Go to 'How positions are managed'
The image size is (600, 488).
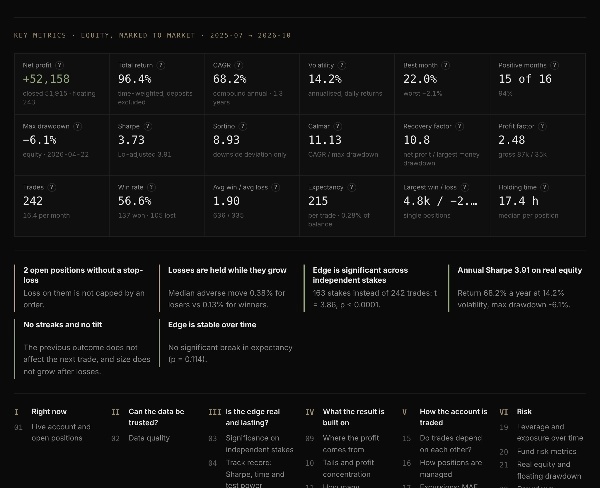point(450,468)
